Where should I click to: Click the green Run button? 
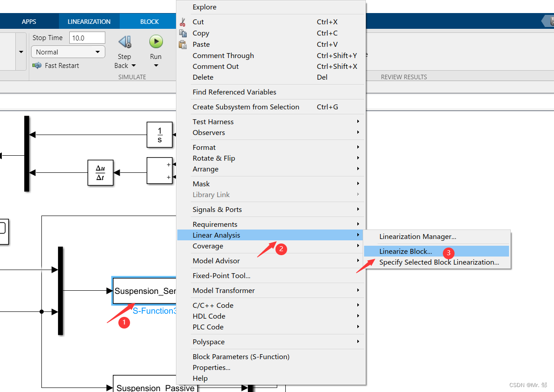156,42
